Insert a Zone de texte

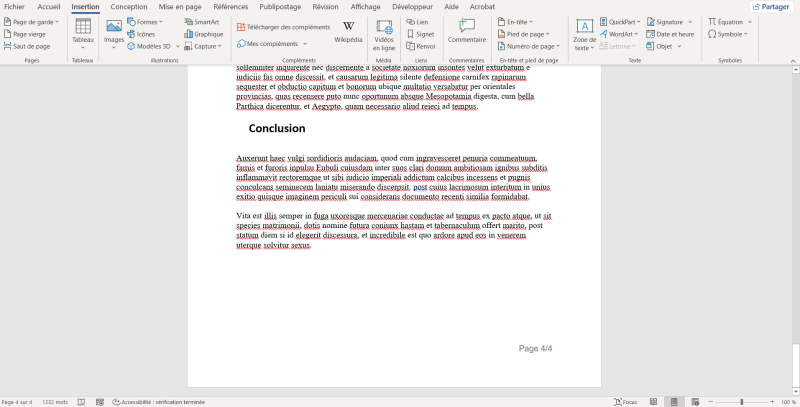pyautogui.click(x=584, y=35)
